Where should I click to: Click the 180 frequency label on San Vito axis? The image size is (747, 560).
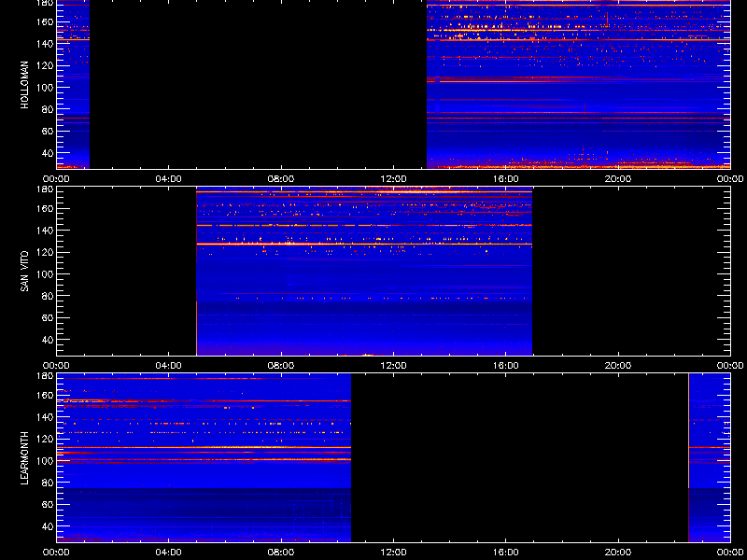coord(45,189)
